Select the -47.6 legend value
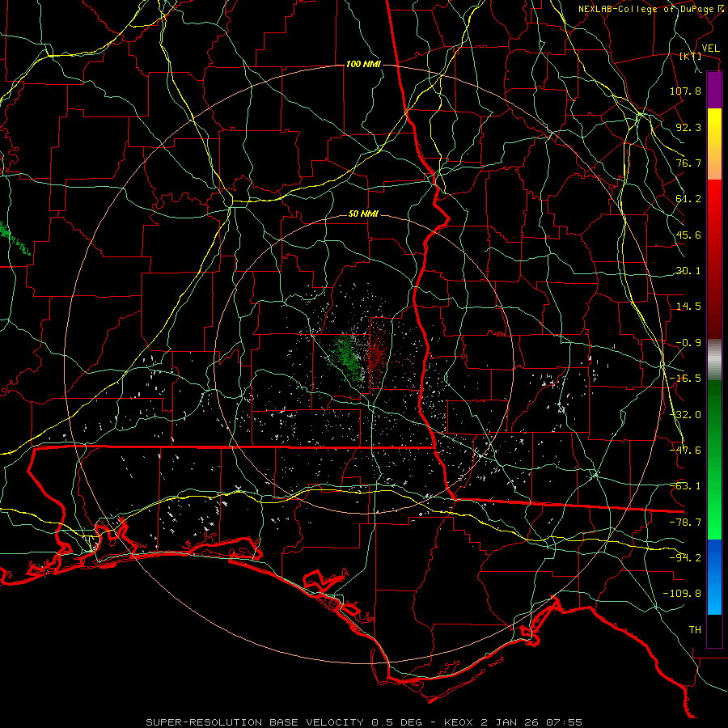Screen dimensions: 728x728 (685, 451)
